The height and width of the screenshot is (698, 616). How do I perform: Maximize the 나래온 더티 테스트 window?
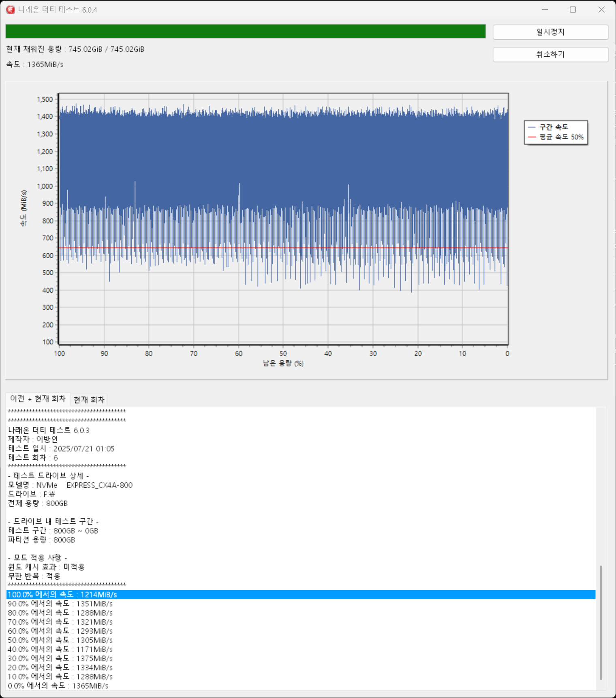coord(573,10)
